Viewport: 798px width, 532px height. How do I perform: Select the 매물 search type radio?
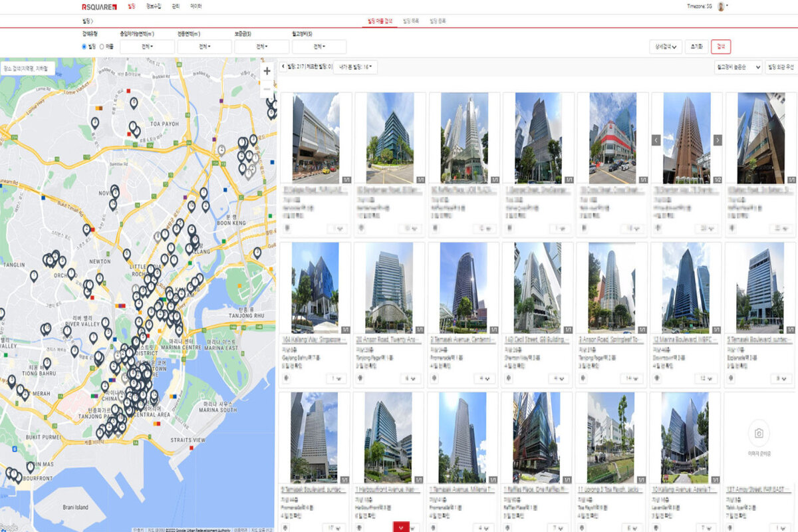point(102,47)
